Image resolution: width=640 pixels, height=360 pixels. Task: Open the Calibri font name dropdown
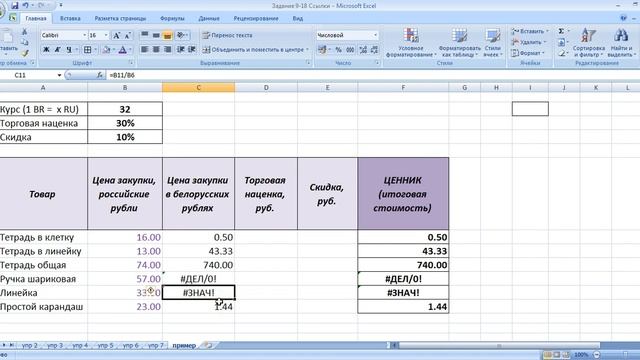[84, 36]
